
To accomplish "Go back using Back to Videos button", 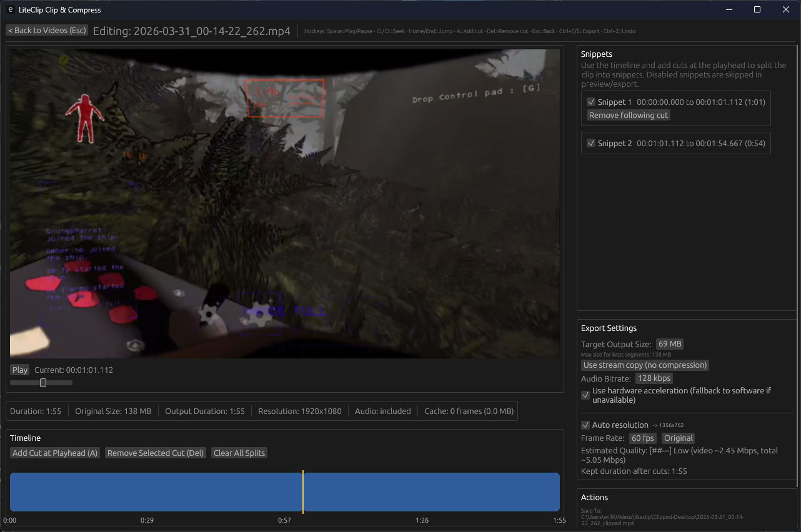I will 47,31.
